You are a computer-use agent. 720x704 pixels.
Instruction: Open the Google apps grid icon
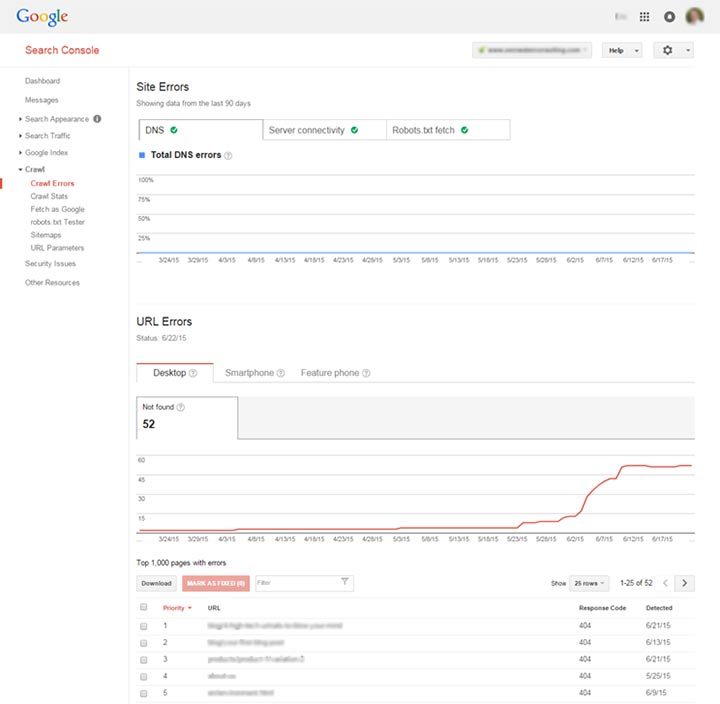tap(644, 17)
